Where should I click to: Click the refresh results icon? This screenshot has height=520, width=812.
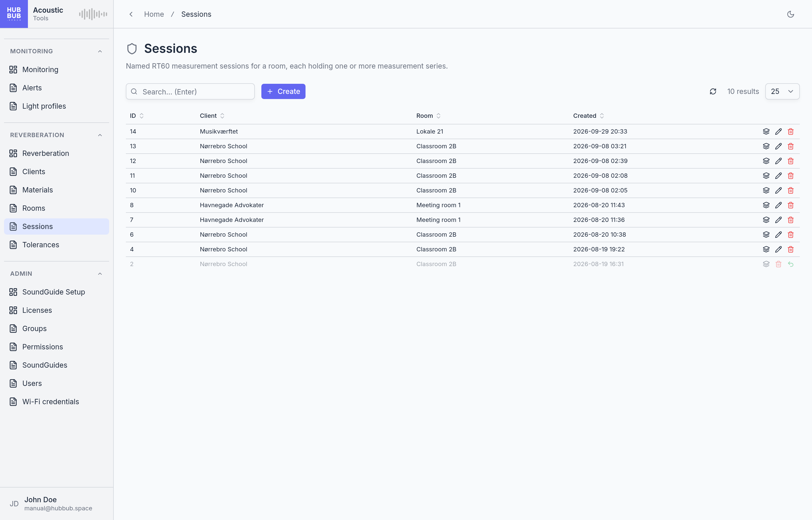(713, 91)
